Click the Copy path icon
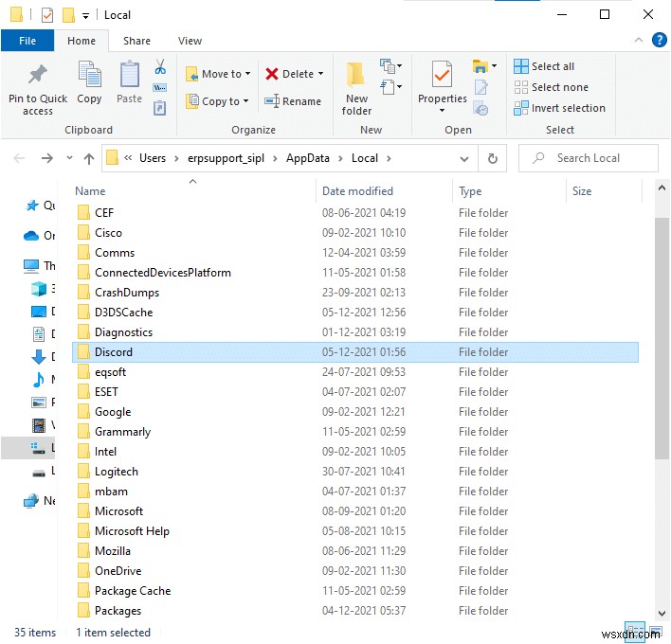This screenshot has height=644, width=671. click(159, 88)
